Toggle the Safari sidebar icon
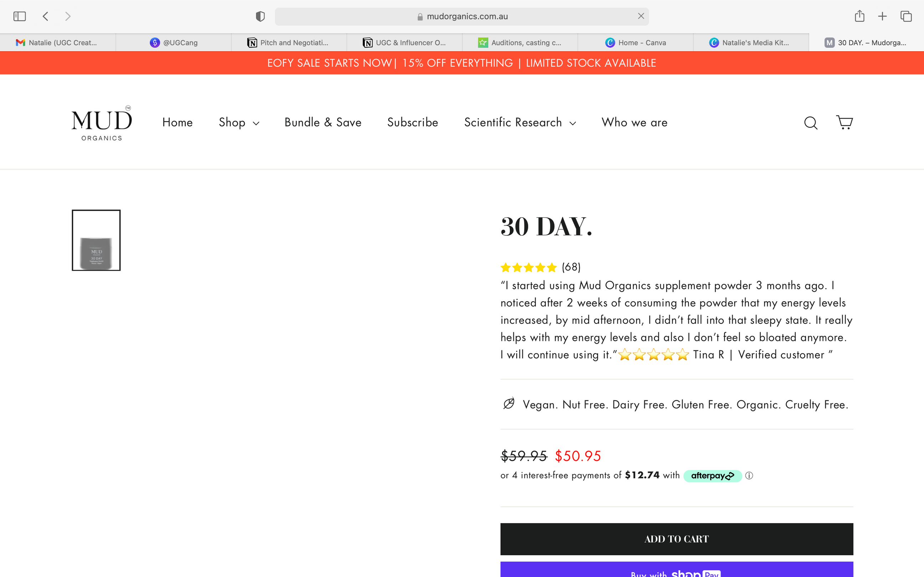924x577 pixels. [x=20, y=16]
